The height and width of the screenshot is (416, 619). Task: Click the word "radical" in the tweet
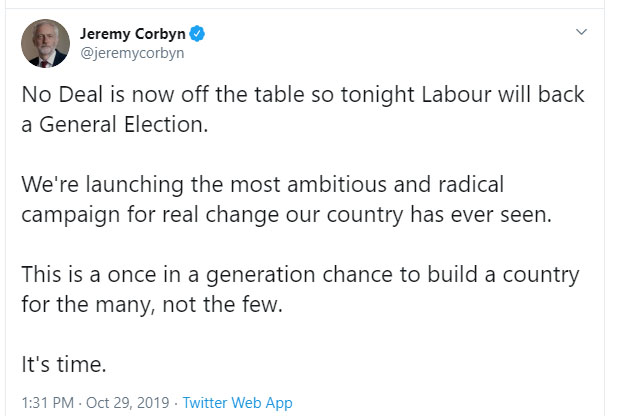[x=471, y=186]
